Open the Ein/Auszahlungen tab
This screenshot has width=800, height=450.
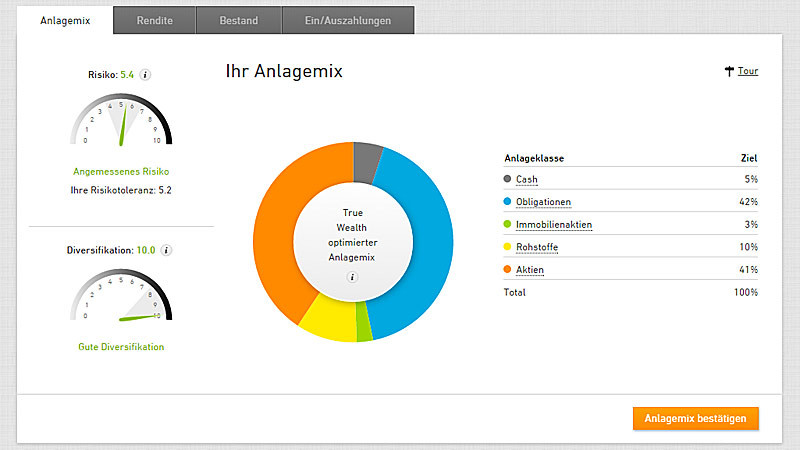point(348,20)
